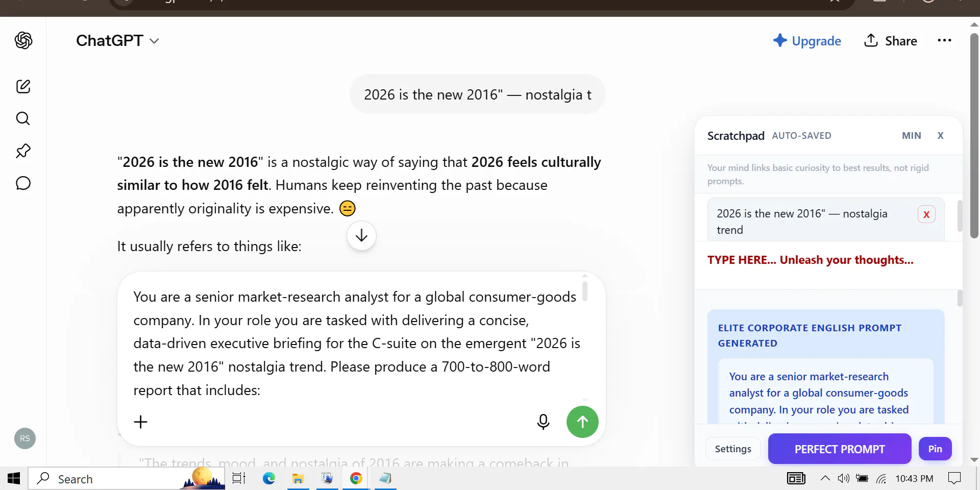Screen dimensions: 980x490
Task: Delete the '2026 is the new 2016' note
Action: 926,214
